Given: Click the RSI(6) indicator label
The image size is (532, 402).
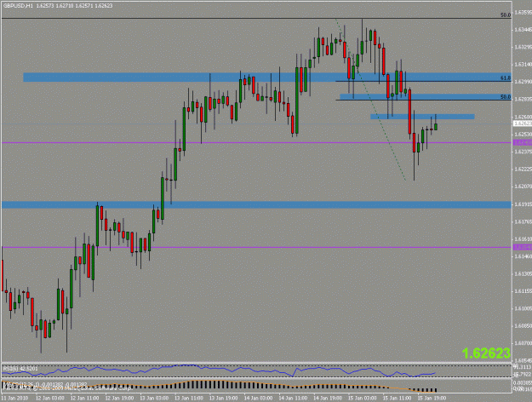Looking at the screenshot, I should [20, 369].
